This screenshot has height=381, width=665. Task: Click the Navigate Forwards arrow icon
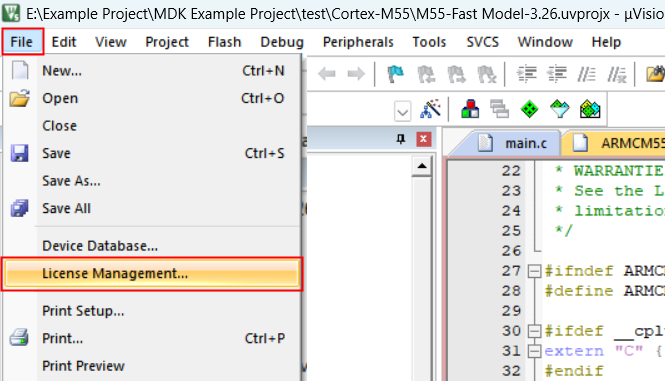click(x=356, y=74)
